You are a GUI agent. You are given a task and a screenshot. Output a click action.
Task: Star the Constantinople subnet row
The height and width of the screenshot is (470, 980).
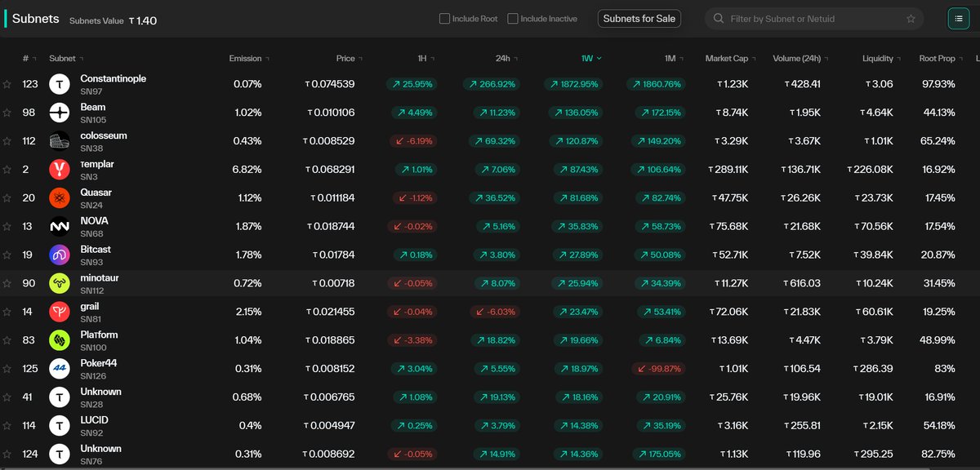click(x=7, y=84)
